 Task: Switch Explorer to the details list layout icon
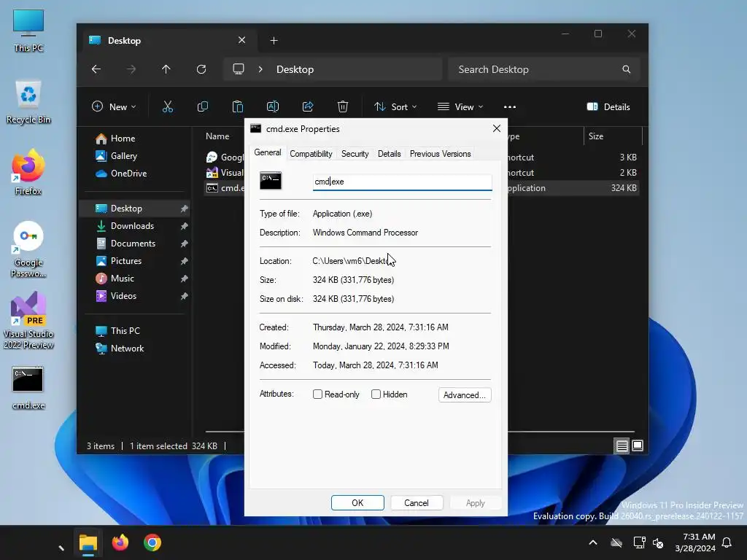tap(622, 446)
